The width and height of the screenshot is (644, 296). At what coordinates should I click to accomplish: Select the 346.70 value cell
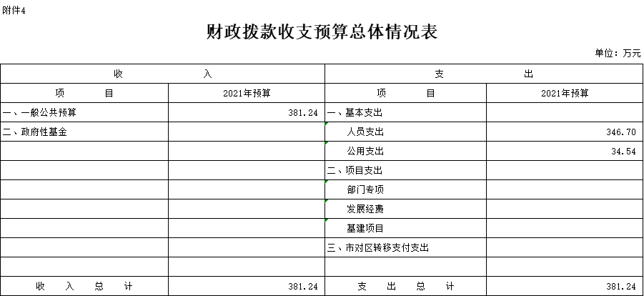(565, 132)
